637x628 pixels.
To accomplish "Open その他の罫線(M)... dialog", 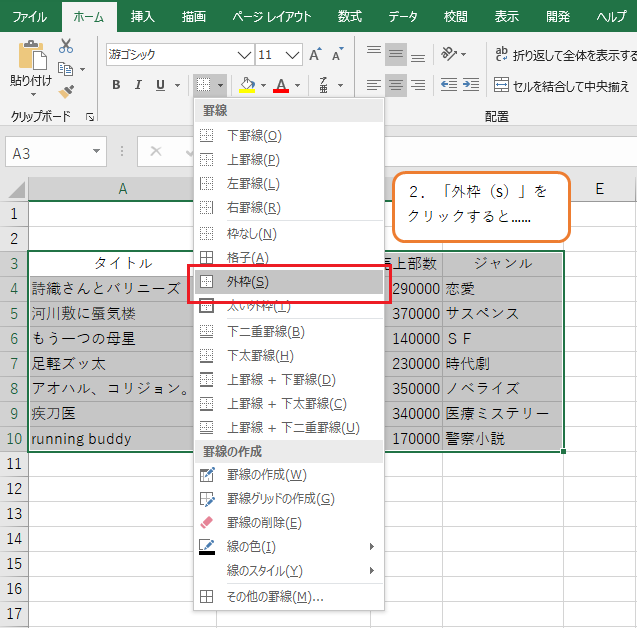I will point(289,597).
